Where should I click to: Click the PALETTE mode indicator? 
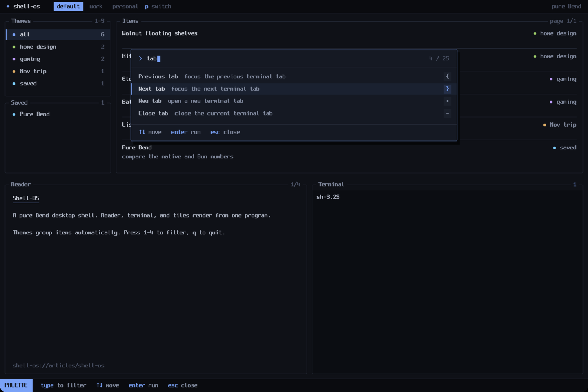(16, 385)
